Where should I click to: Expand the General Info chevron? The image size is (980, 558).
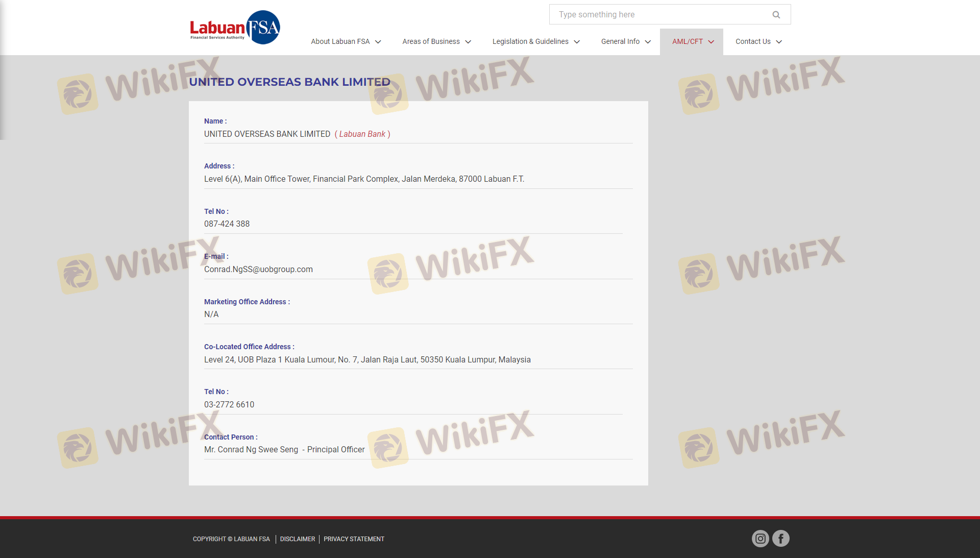(x=648, y=42)
